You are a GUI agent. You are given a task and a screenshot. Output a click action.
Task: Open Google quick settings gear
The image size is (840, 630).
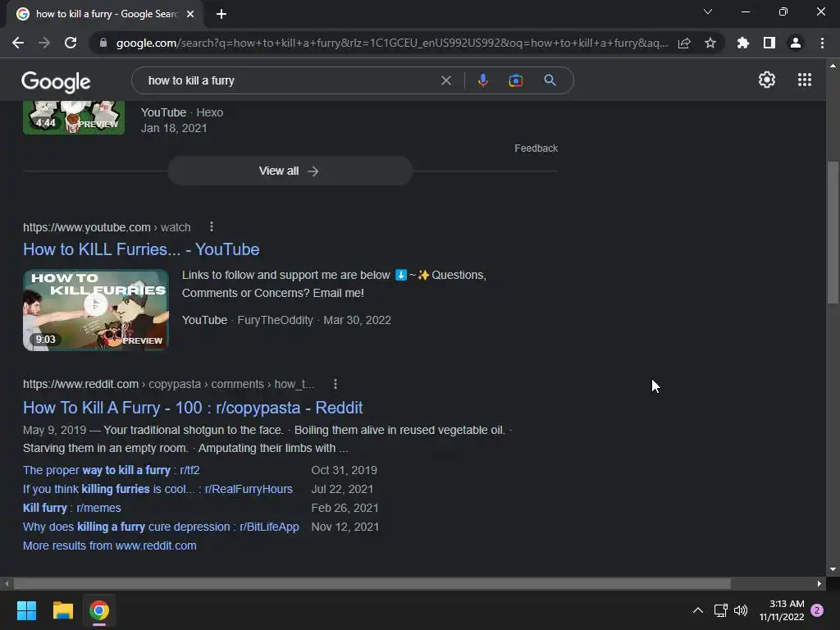767,80
